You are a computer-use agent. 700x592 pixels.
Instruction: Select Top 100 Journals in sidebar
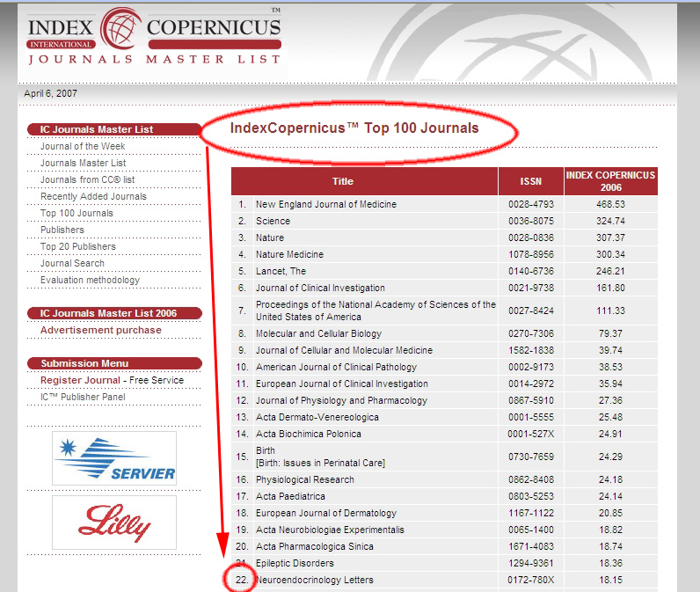77,213
